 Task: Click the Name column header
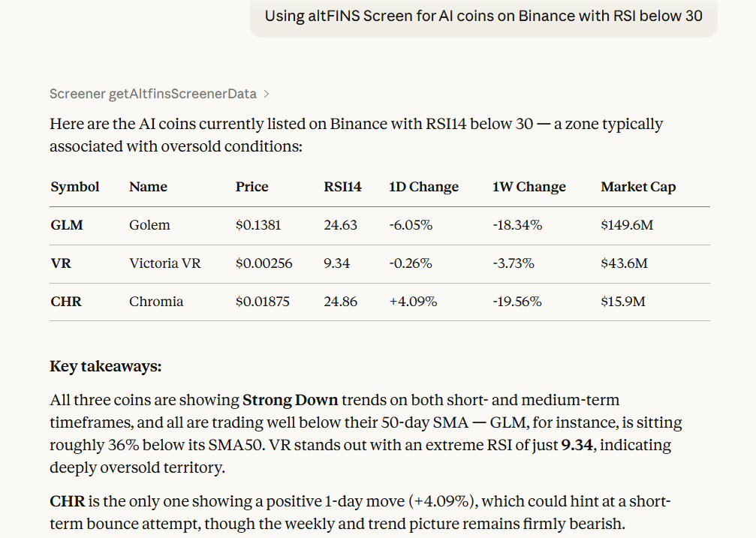tap(148, 187)
